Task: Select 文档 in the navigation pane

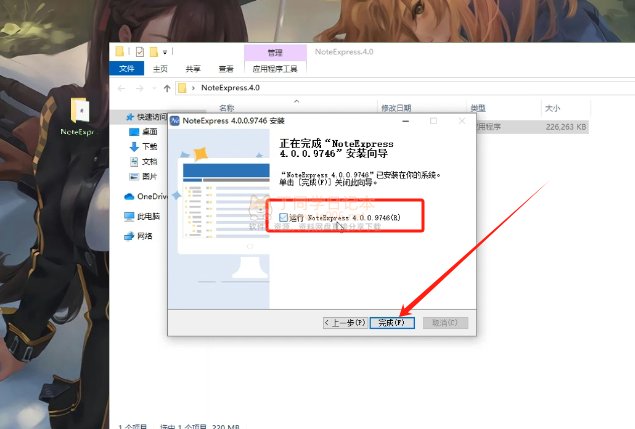Action: [143, 162]
